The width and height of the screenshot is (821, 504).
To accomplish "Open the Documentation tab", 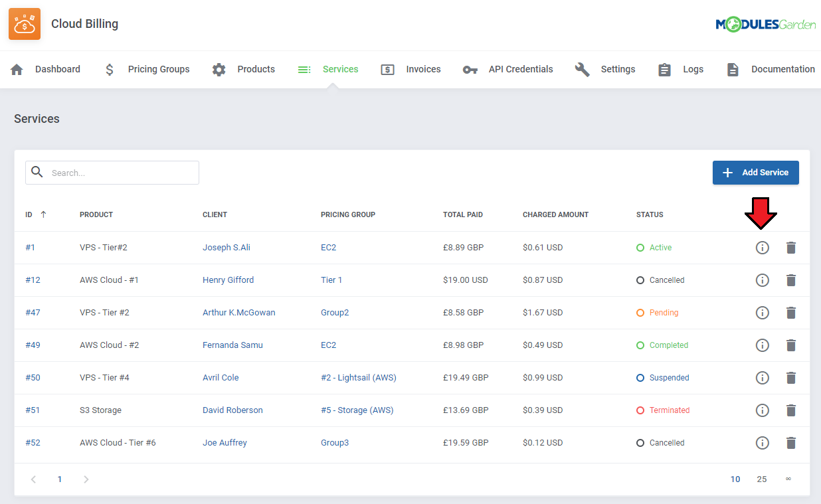I will click(x=771, y=69).
